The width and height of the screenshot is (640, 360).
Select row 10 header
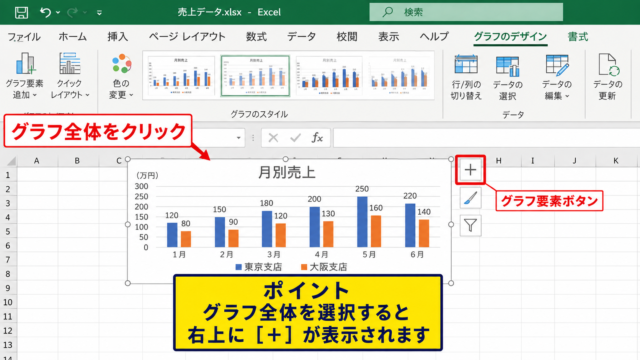[8, 302]
